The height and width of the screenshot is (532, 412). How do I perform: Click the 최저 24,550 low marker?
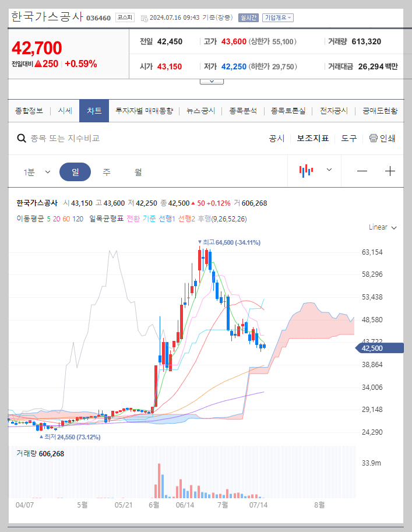click(70, 437)
